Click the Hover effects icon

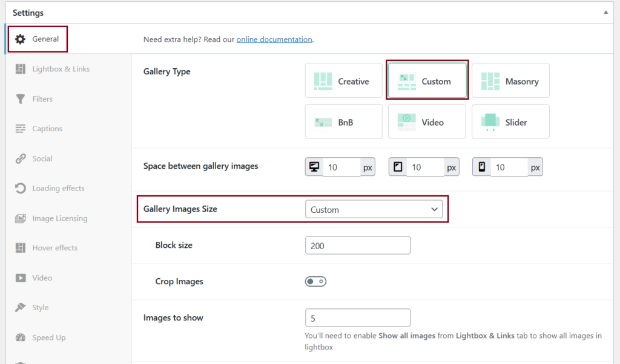coord(19,247)
